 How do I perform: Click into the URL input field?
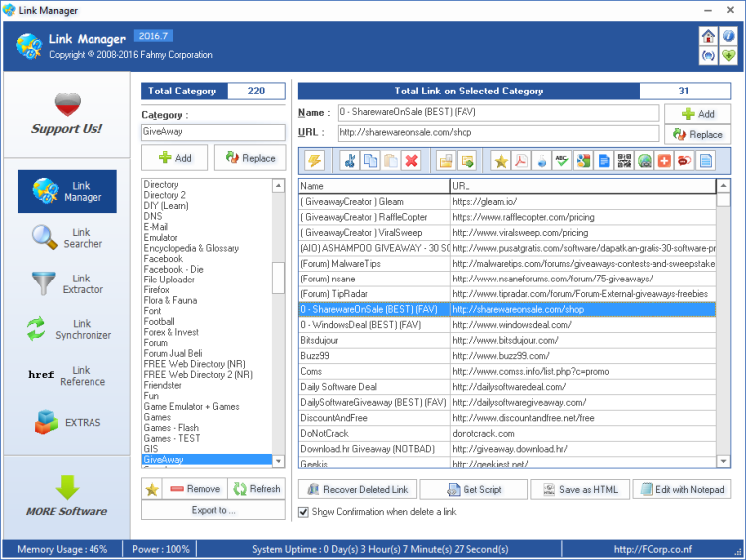tap(497, 133)
